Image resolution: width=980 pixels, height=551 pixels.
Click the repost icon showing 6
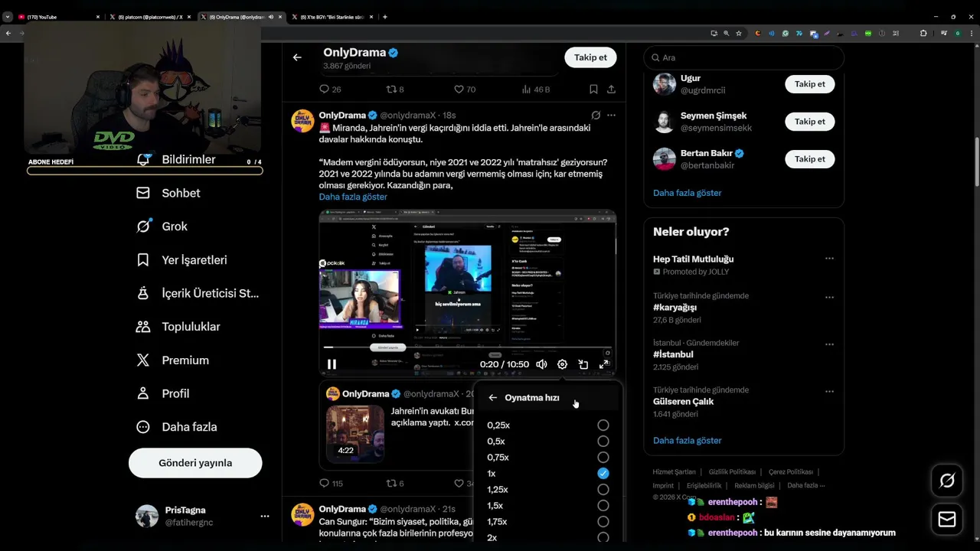390,484
